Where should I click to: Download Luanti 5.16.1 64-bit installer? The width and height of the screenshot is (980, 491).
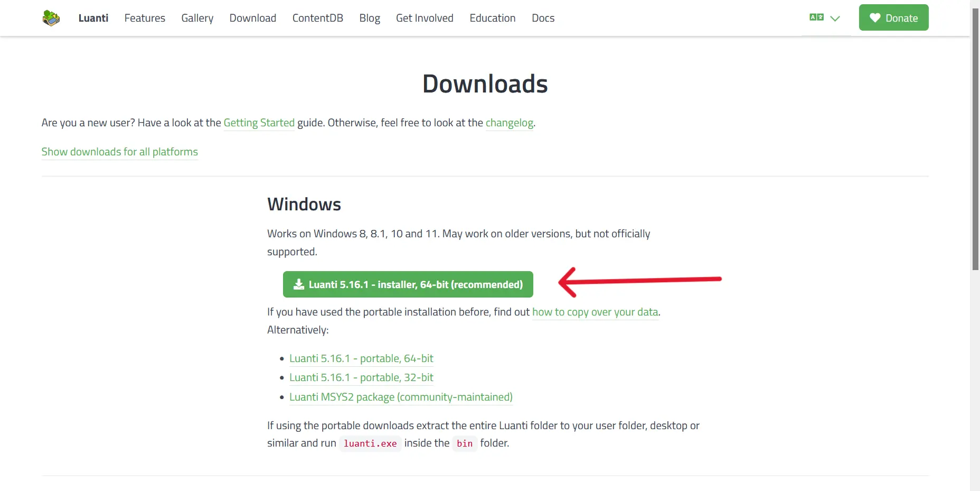pyautogui.click(x=408, y=284)
